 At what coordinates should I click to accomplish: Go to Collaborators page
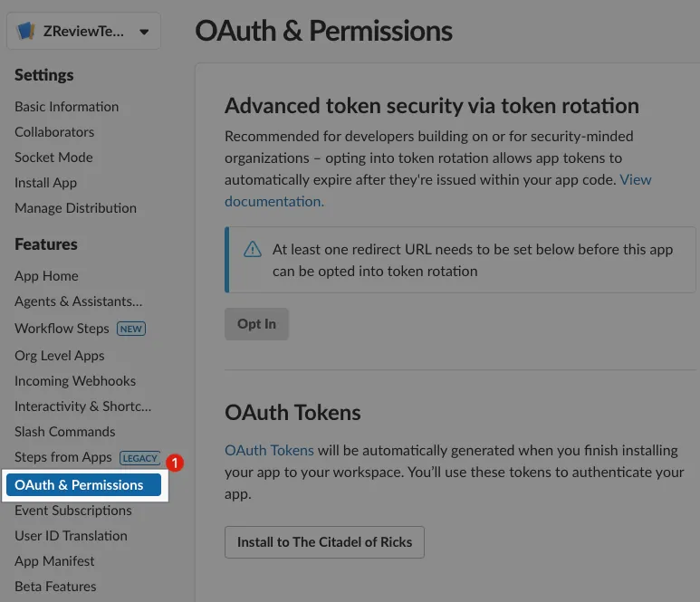[x=54, y=132]
